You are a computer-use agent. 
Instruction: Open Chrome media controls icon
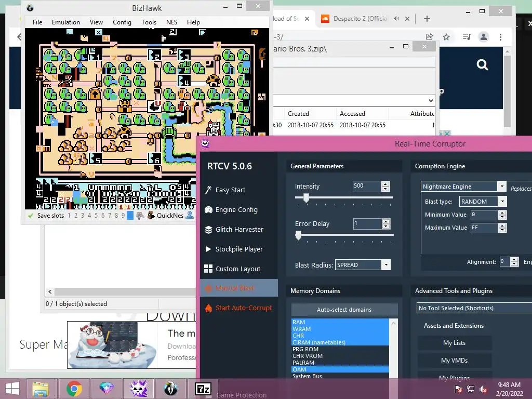tap(467, 37)
